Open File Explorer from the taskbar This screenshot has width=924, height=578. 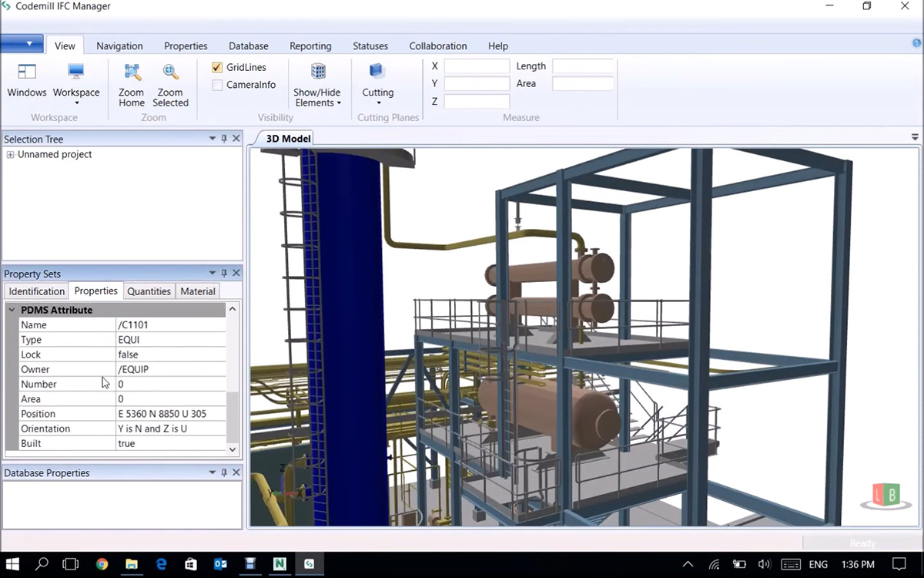131,564
